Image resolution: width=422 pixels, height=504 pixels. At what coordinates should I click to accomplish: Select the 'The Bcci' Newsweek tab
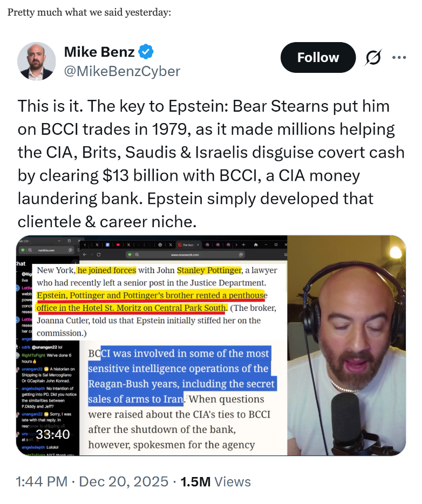click(x=189, y=245)
